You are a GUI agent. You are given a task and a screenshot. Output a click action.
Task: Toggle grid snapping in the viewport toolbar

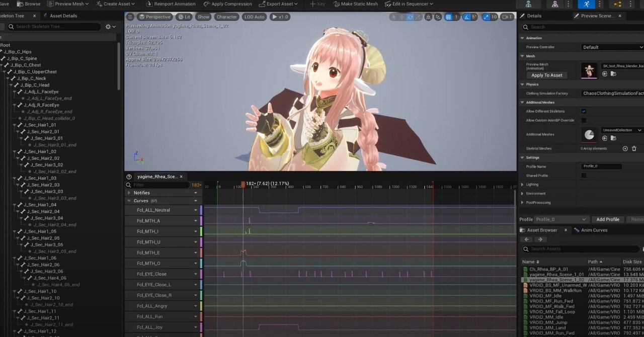(449, 17)
